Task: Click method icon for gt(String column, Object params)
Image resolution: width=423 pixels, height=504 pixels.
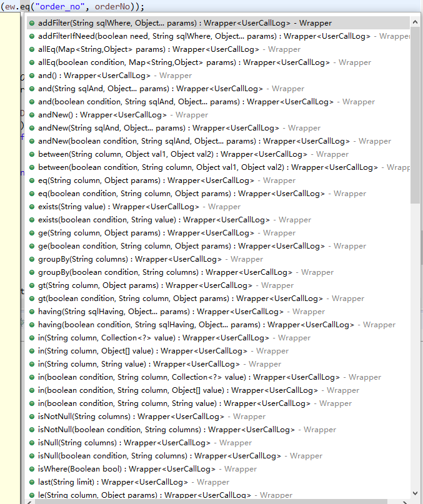Action: (32, 285)
